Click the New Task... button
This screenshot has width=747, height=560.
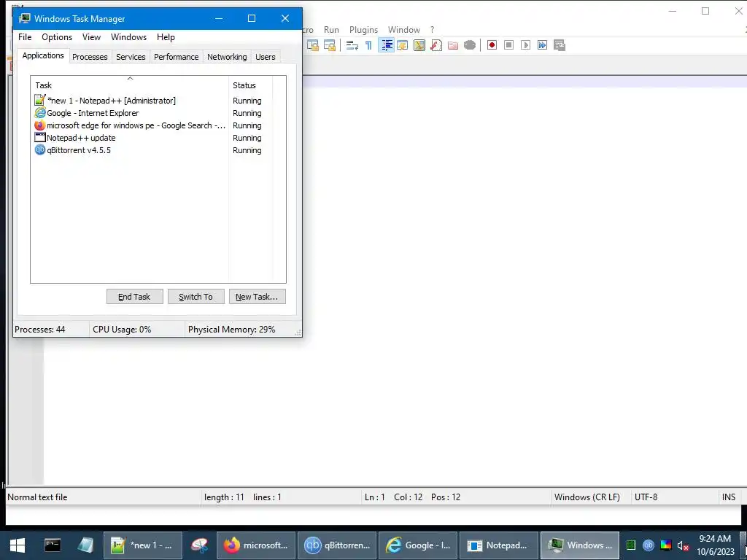coord(258,297)
